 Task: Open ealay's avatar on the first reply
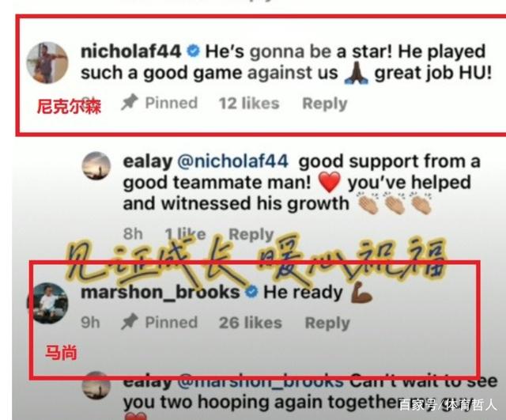pos(96,165)
